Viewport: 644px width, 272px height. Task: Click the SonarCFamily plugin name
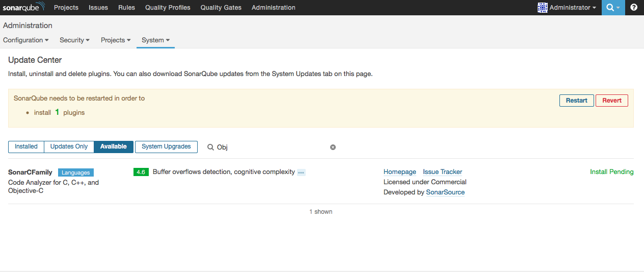pos(31,172)
